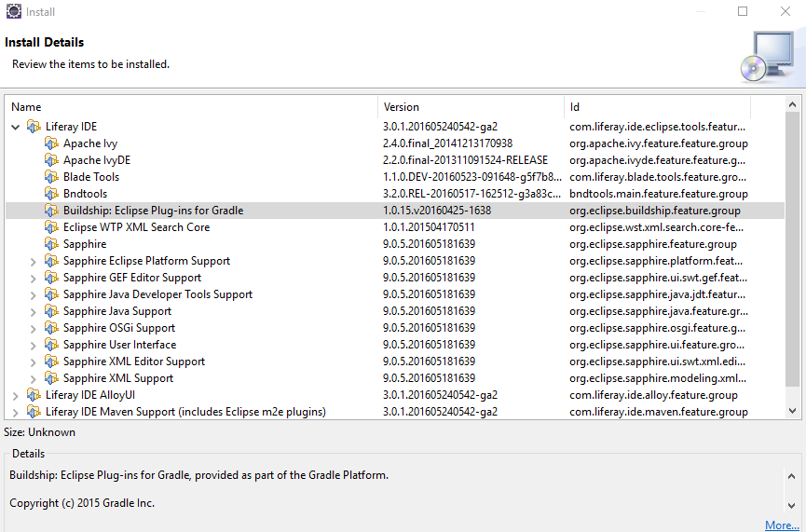Click the Sapphire Java Support icon

51,311
